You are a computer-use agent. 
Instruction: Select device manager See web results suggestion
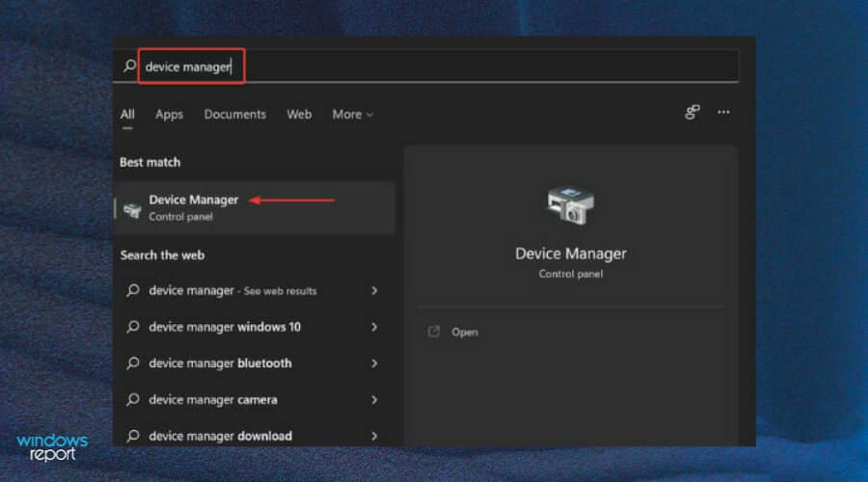click(x=231, y=290)
